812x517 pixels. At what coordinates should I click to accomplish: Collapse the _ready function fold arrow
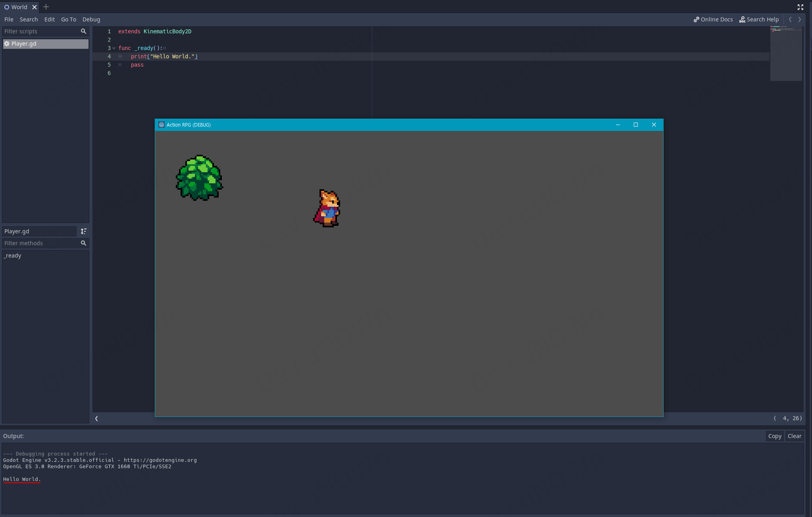114,48
